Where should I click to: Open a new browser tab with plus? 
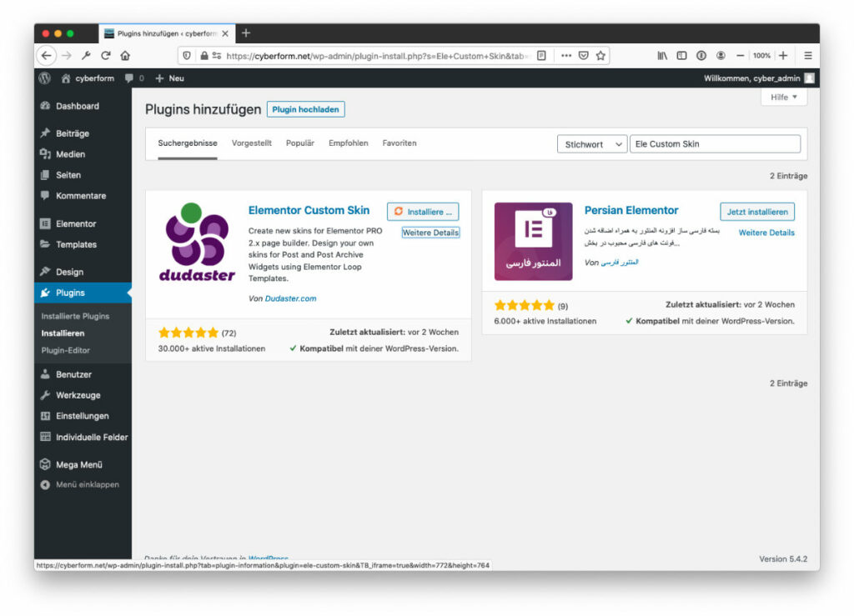pyautogui.click(x=246, y=33)
